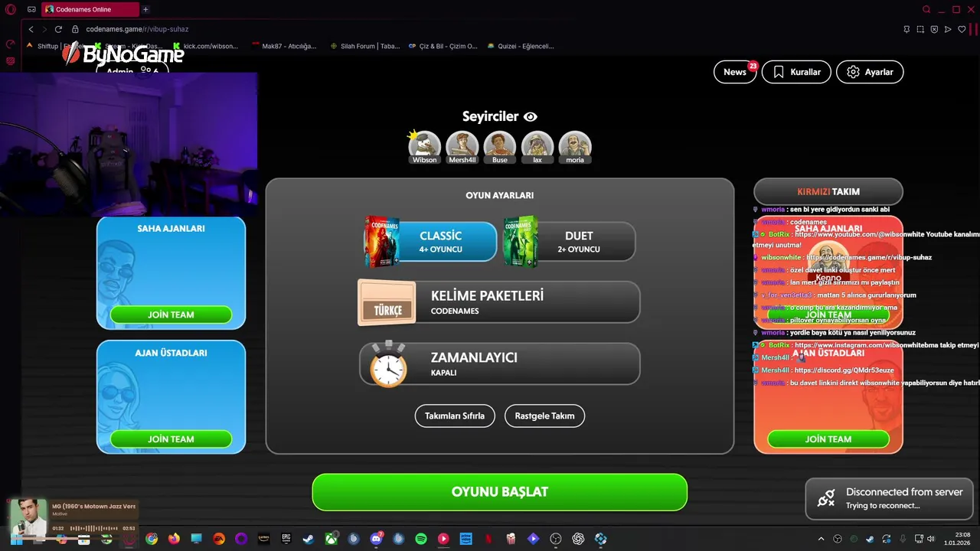Click Takımları Sıfırla button
Image resolution: width=980 pixels, height=551 pixels.
455,416
